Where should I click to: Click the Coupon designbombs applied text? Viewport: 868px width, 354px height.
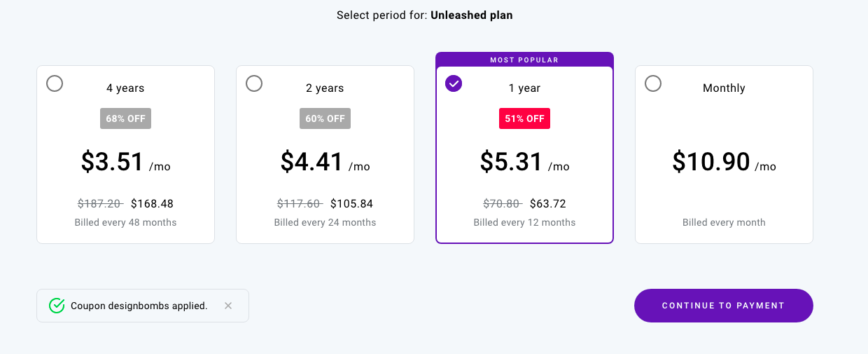139,306
